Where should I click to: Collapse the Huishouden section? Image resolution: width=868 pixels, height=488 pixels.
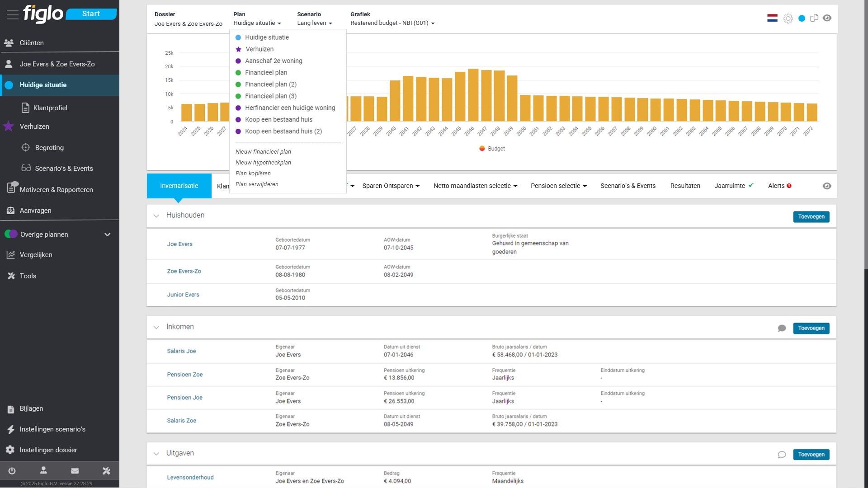156,216
